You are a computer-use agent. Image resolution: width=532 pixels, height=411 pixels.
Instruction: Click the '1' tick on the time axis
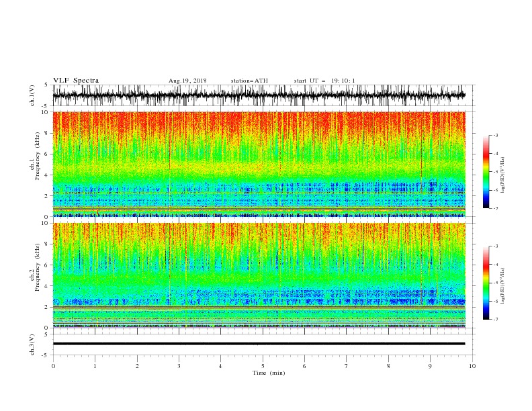pyautogui.click(x=95, y=366)
